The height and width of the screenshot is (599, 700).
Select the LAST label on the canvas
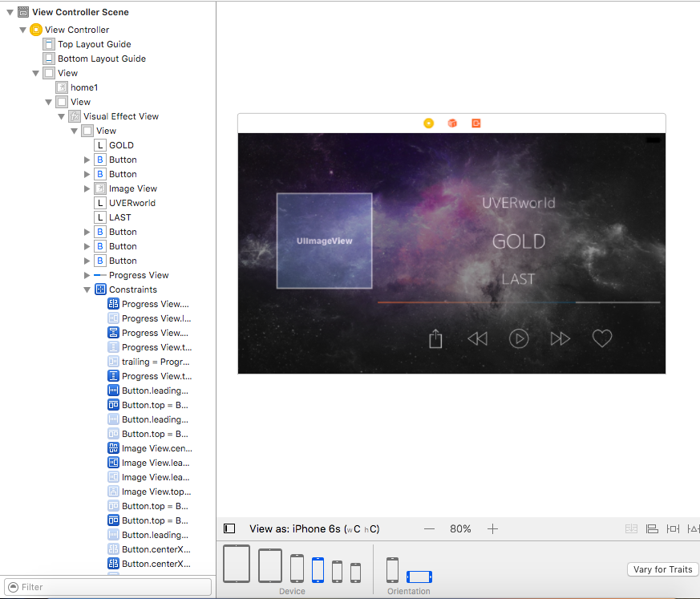(518, 279)
